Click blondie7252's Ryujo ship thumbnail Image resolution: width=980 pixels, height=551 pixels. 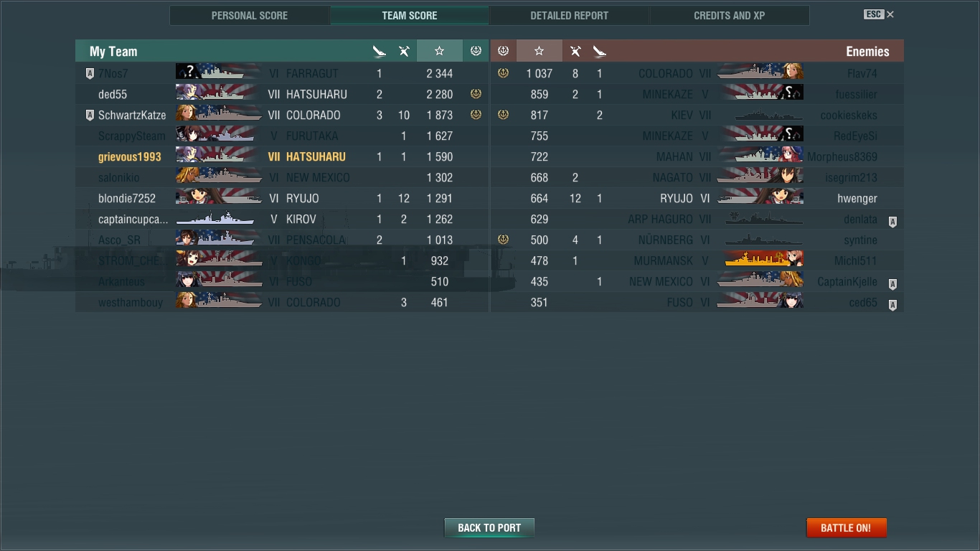[219, 198]
